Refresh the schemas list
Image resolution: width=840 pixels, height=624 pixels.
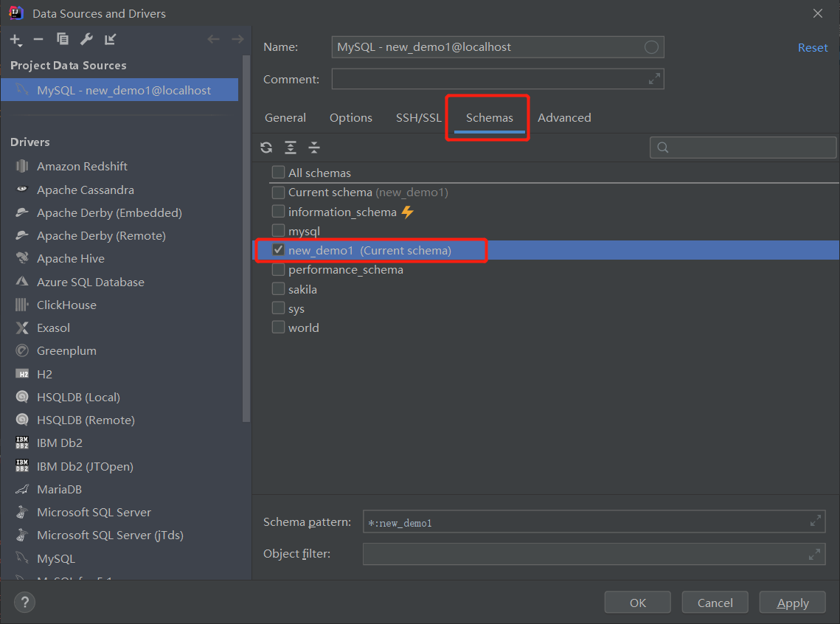pos(266,148)
